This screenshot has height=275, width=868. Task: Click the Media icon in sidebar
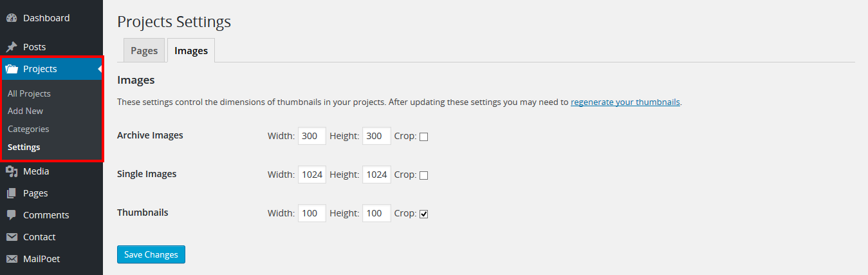[12, 171]
